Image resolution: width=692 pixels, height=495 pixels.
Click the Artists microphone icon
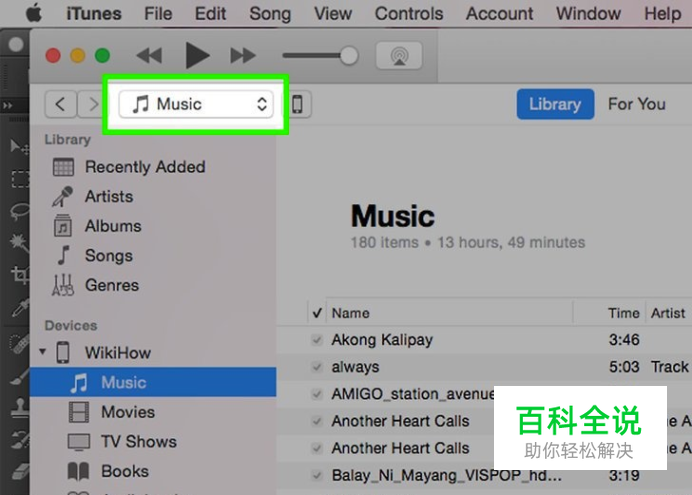[x=62, y=197]
